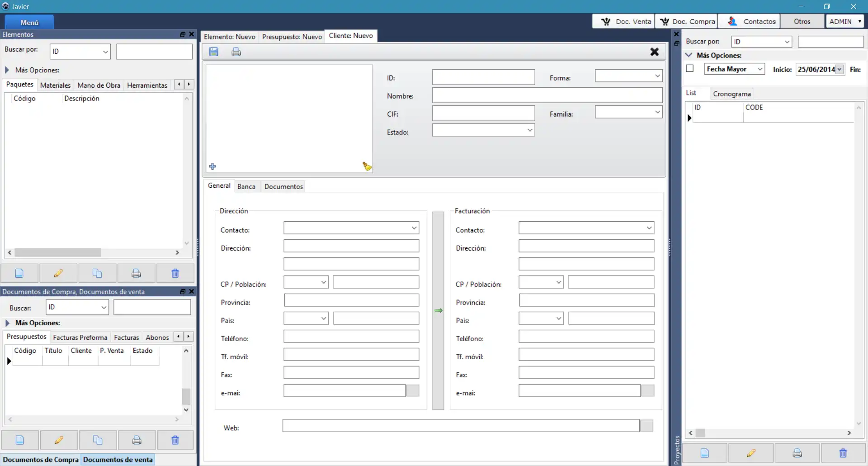Switch to the Mano de Obra tab
This screenshot has width=868, height=466.
(99, 85)
